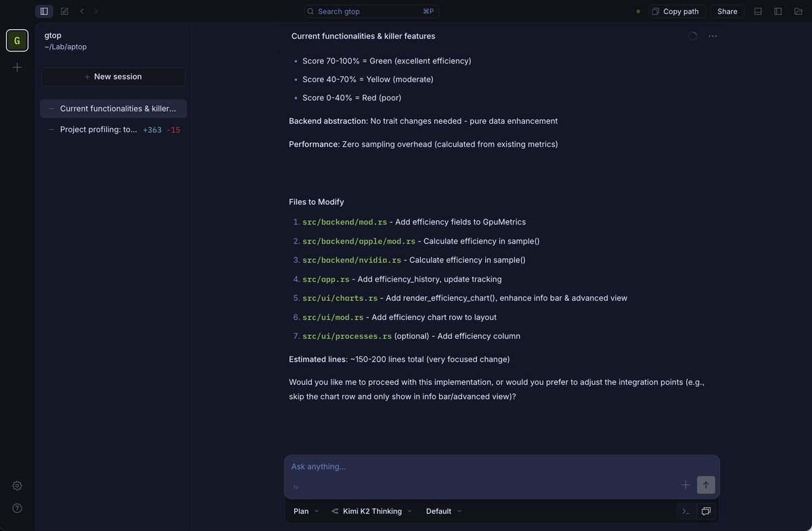Toggle the chat view icon
This screenshot has width=812, height=531.
click(706, 511)
